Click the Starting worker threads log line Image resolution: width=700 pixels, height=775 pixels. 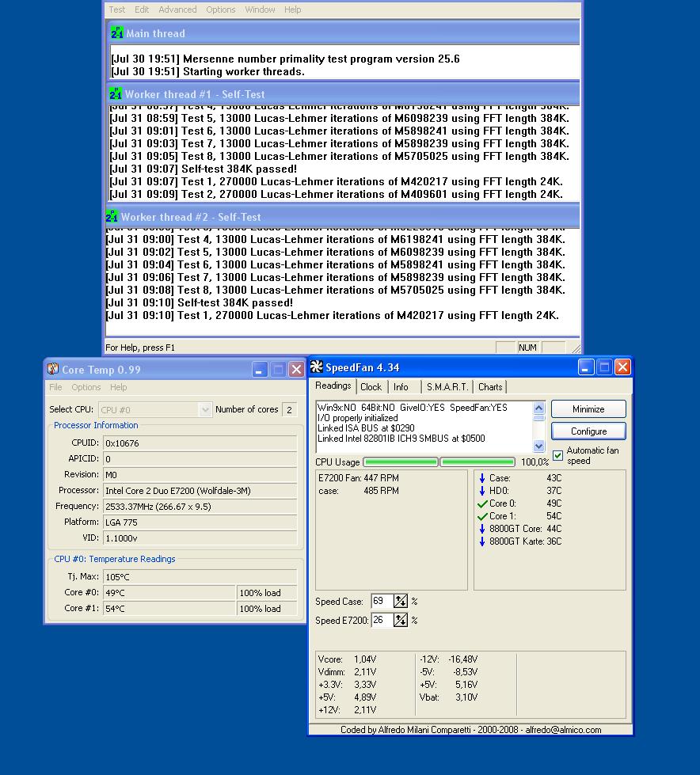point(207,72)
